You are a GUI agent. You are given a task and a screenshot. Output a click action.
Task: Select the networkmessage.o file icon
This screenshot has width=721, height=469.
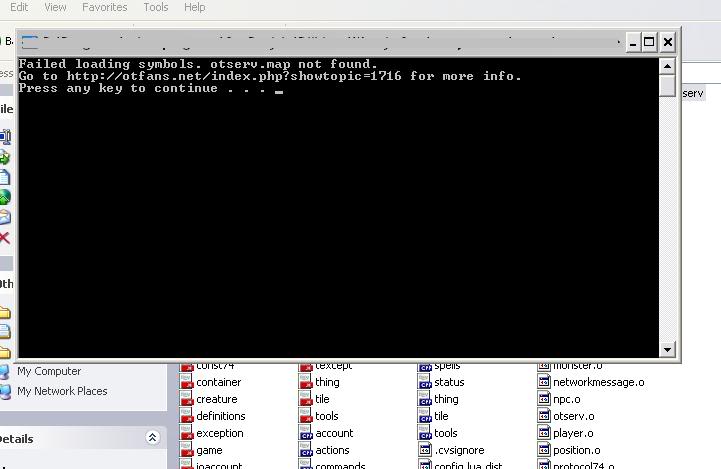[x=544, y=382]
